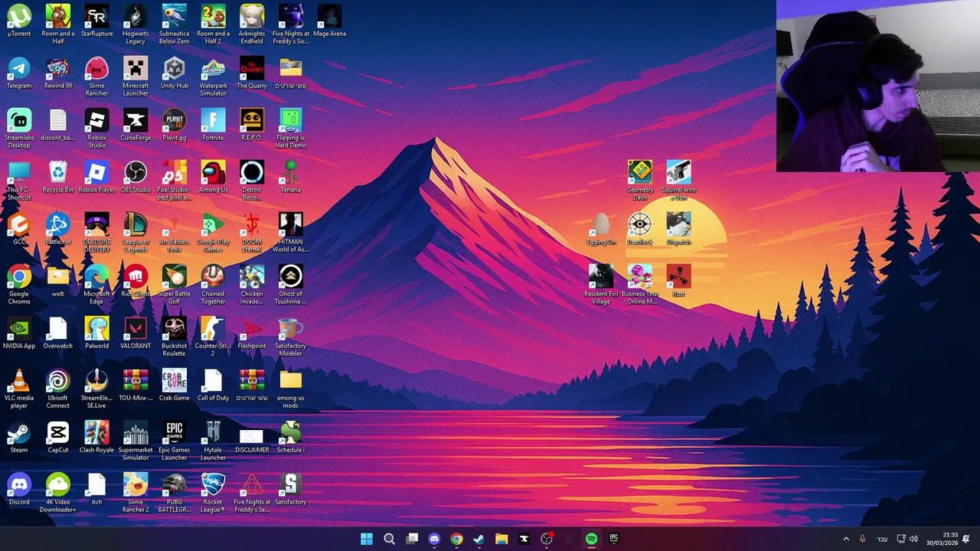Image resolution: width=980 pixels, height=551 pixels.
Task: Open the Windows Start menu
Action: (367, 539)
